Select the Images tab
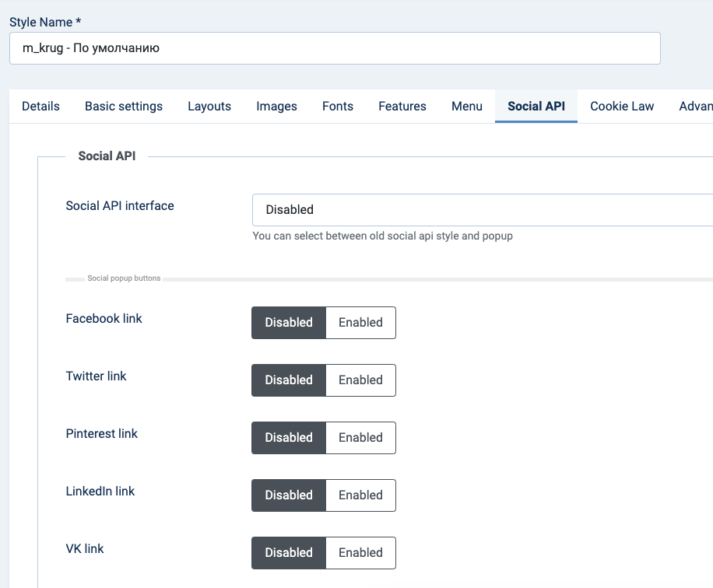Image resolution: width=713 pixels, height=588 pixels. [x=276, y=107]
